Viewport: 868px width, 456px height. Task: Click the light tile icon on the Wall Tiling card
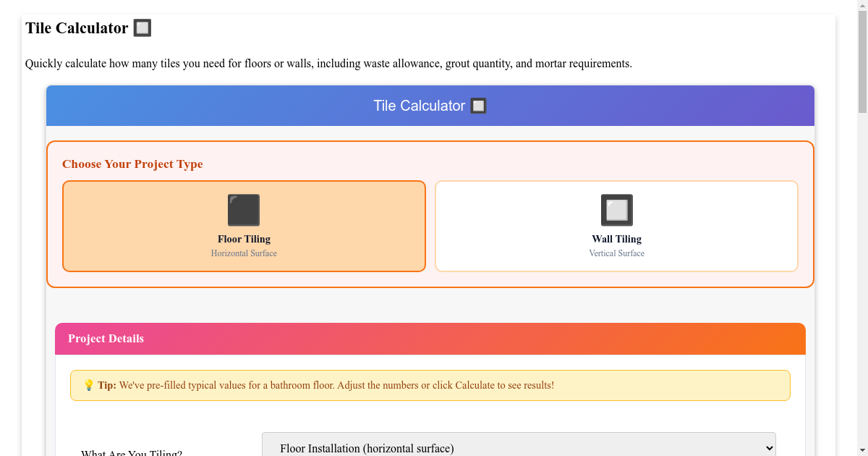click(616, 209)
